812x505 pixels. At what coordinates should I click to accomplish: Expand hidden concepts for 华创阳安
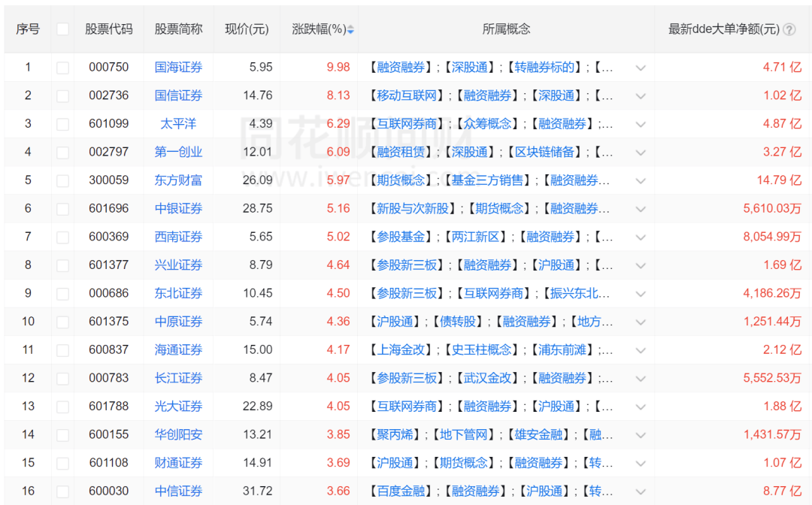point(641,434)
